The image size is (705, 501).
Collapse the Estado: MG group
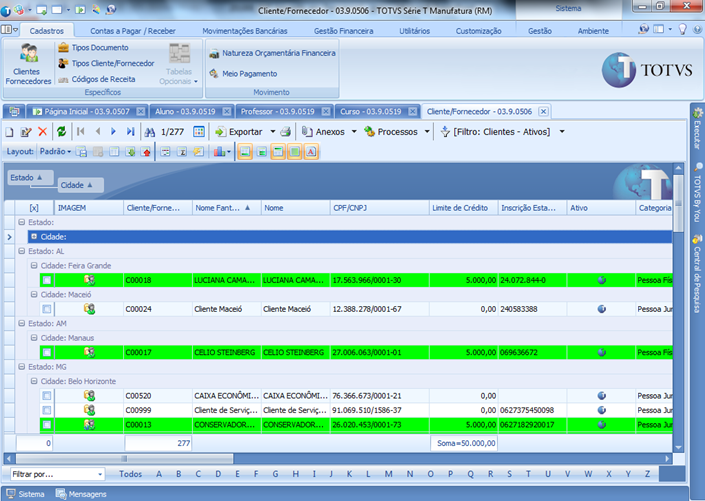click(x=22, y=367)
